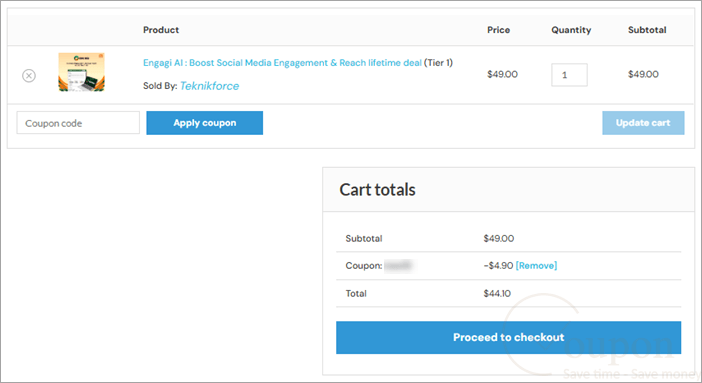This screenshot has height=383, width=702.
Task: Remove the applied coupon via [Remove] link
Action: [536, 266]
